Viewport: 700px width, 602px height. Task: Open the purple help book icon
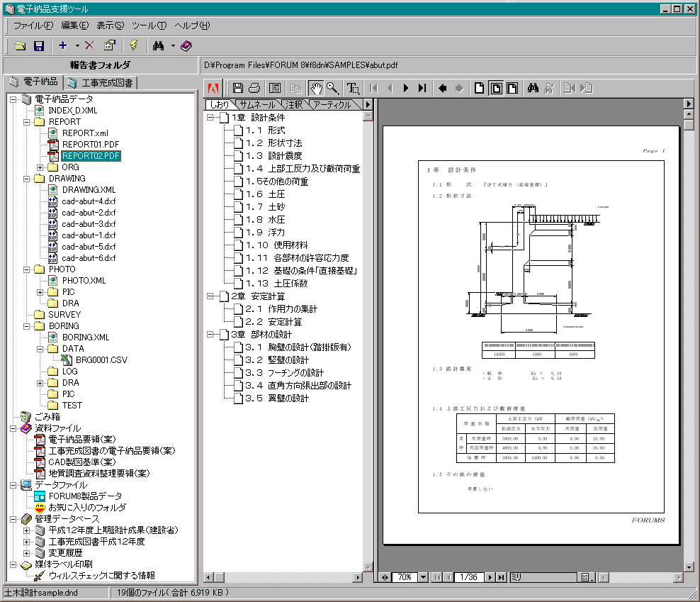(186, 46)
